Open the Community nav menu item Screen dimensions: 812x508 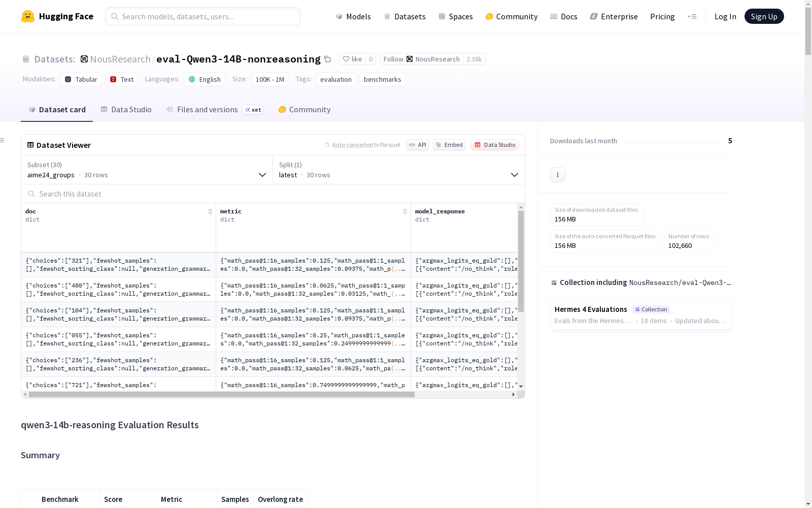point(512,16)
